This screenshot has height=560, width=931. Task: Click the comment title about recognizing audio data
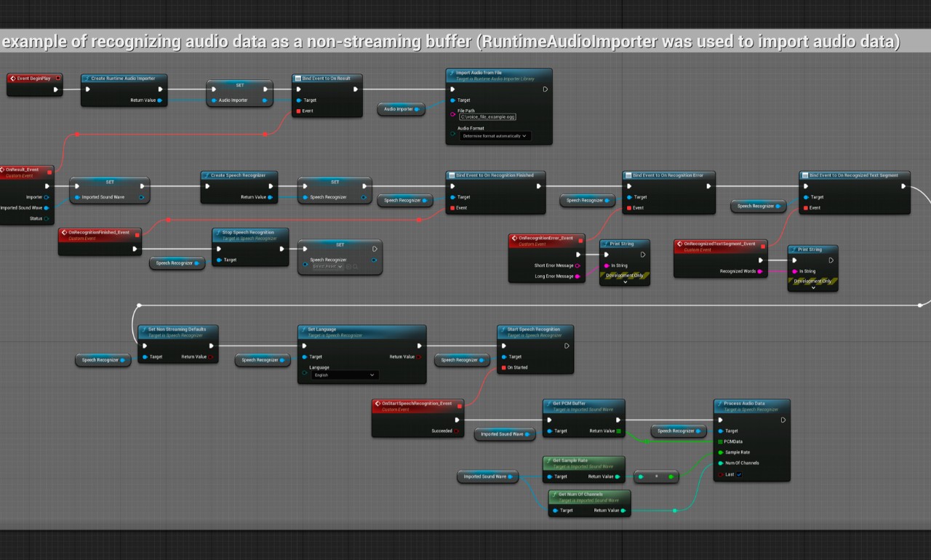(x=450, y=41)
